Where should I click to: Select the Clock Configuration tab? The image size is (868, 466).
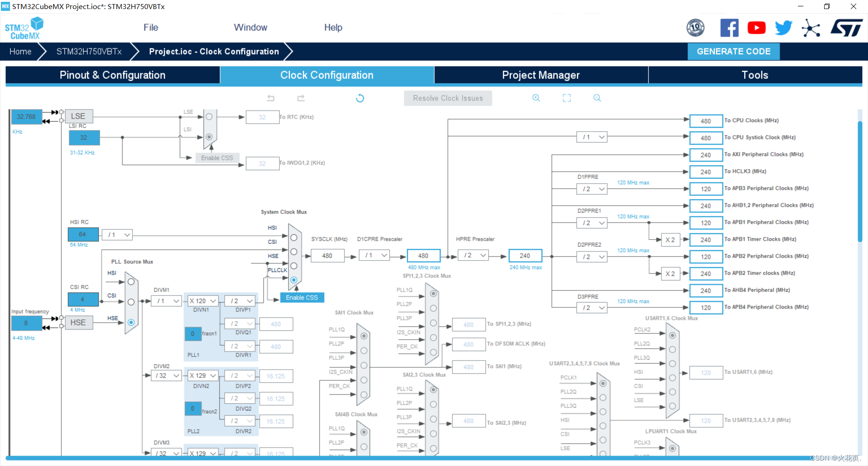[x=327, y=75]
